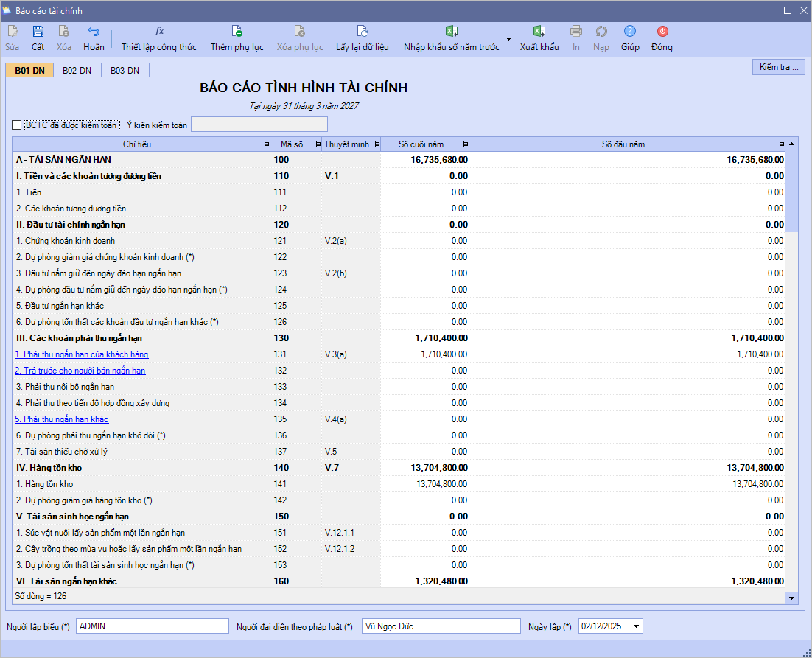Click Xuất khẩu Excel export icon
This screenshot has height=658, width=812.
539,32
